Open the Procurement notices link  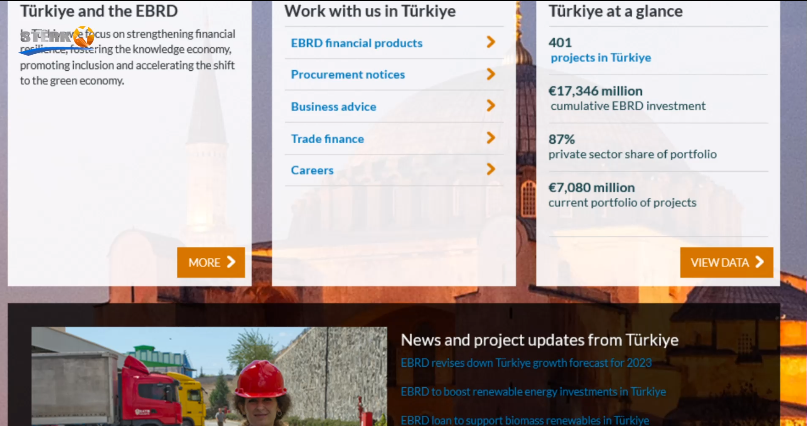(348, 75)
